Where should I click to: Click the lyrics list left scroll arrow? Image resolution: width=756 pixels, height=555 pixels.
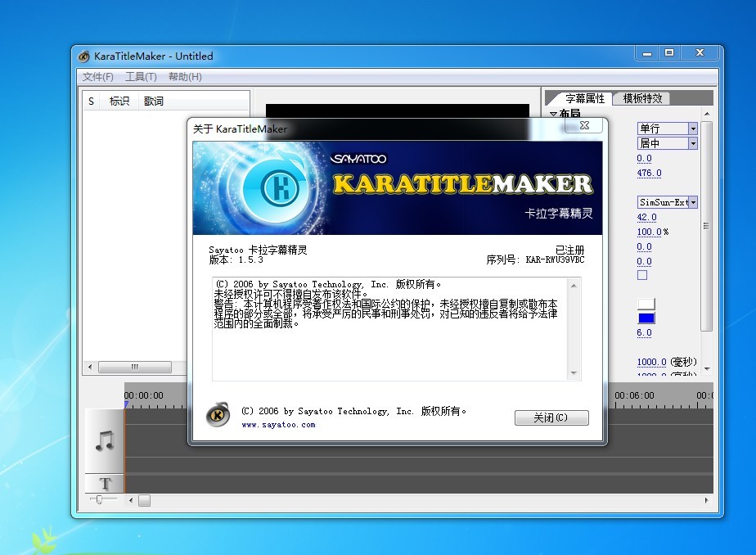pos(90,367)
